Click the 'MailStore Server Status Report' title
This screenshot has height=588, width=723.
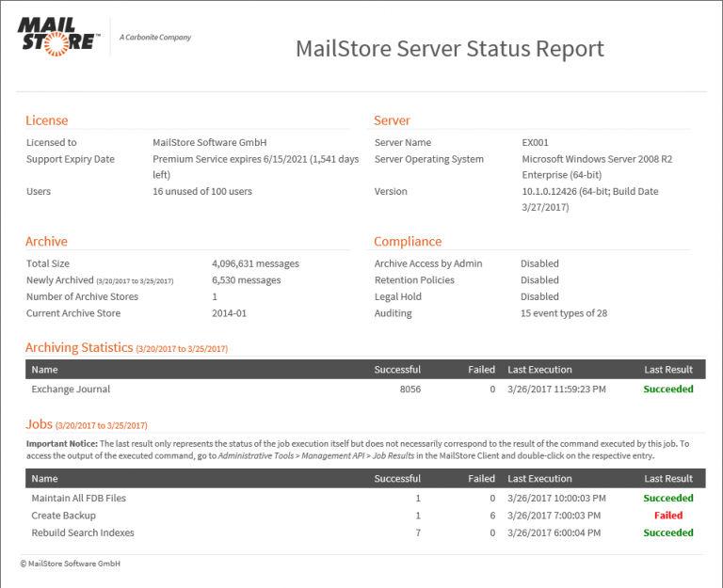450,49
